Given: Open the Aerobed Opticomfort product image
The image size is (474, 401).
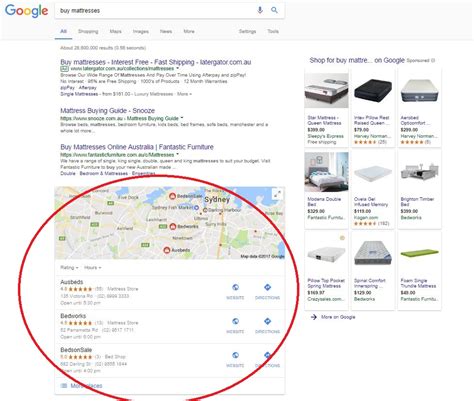Looking at the screenshot, I should click(420, 90).
